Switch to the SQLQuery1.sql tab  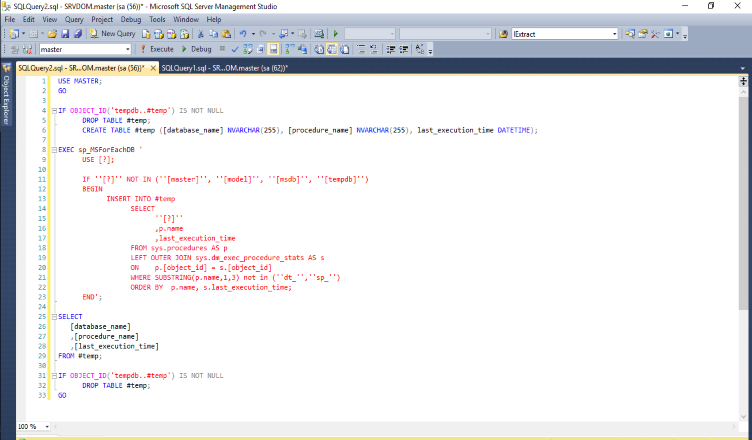coord(224,68)
